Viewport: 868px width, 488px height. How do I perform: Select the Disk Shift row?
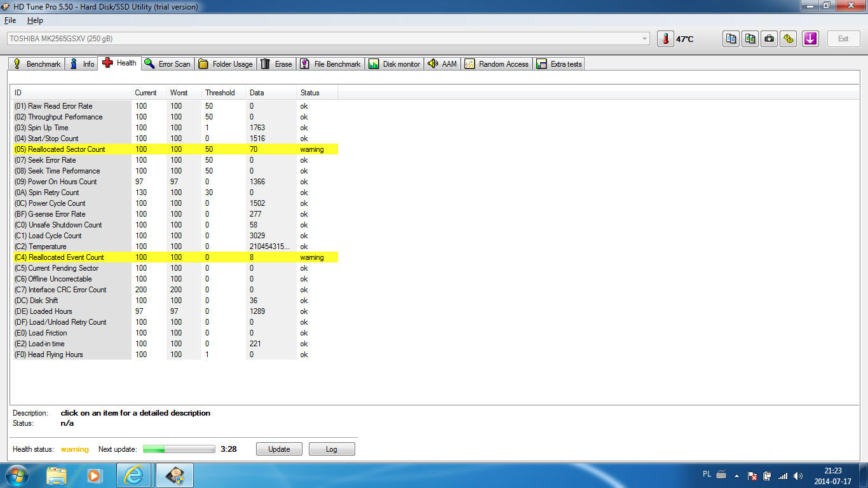175,301
